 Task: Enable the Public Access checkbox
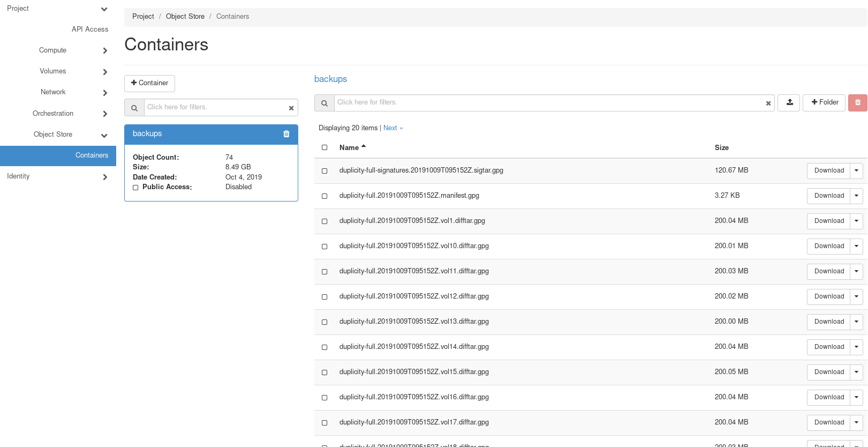point(135,188)
